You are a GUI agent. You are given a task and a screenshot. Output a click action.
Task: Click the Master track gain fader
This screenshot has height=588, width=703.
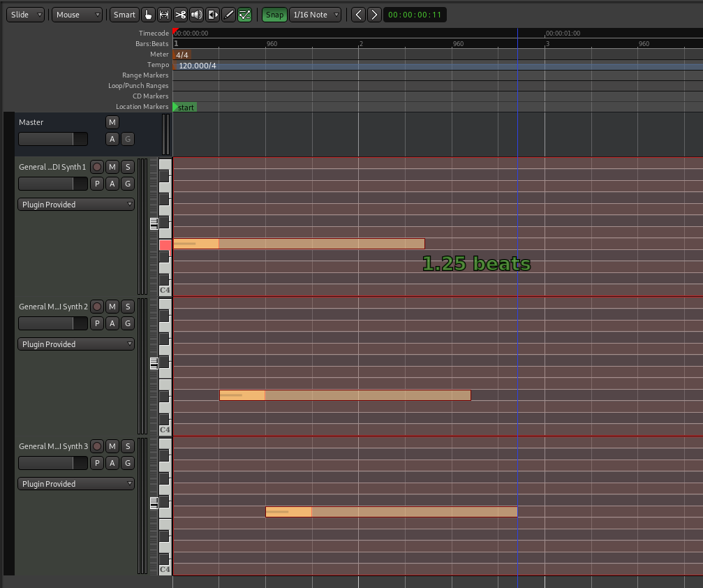click(x=53, y=139)
